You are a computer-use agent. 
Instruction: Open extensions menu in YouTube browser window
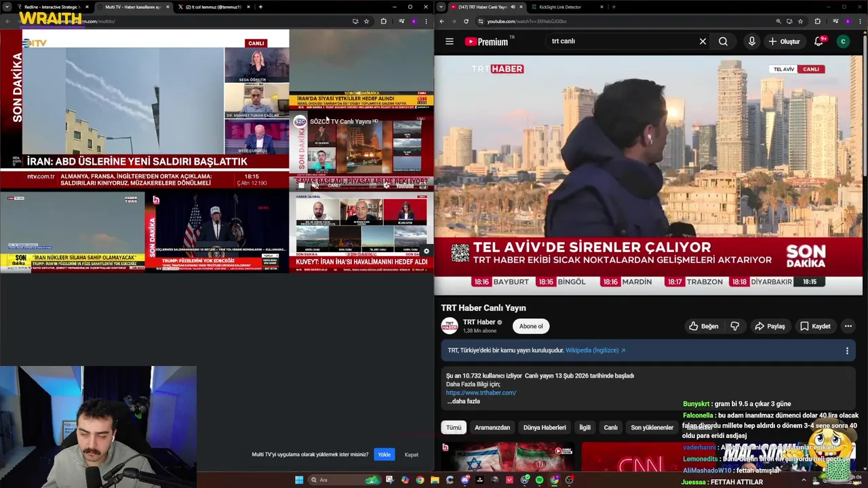coord(817,21)
